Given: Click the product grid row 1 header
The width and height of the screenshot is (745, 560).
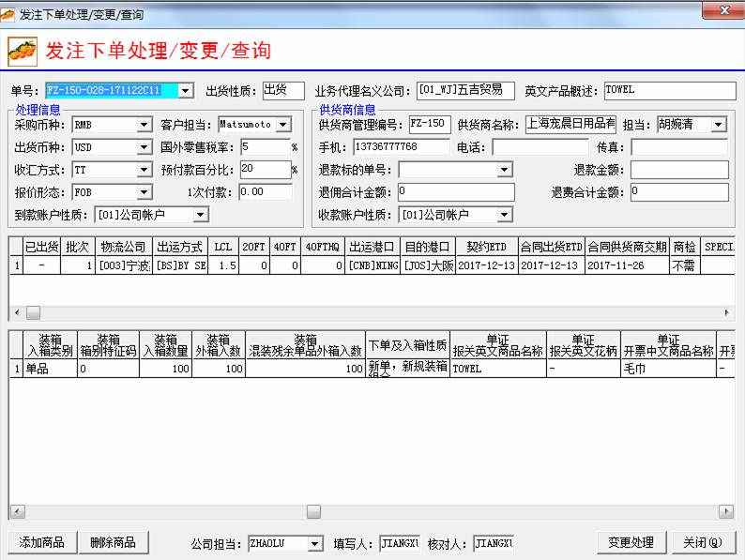Looking at the screenshot, I should coord(17,369).
